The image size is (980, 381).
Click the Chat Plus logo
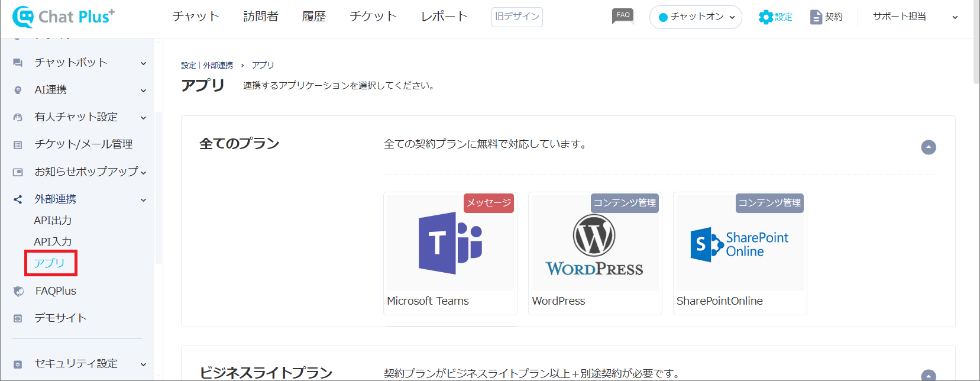tap(63, 17)
